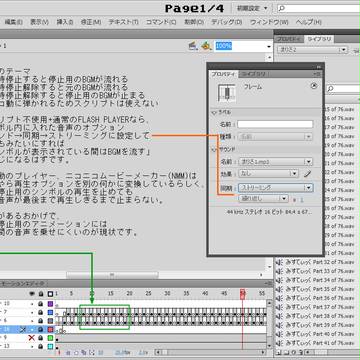Open the library document dropdown in the right panel
Viewport: 360px width, 360px height.
(x=312, y=50)
